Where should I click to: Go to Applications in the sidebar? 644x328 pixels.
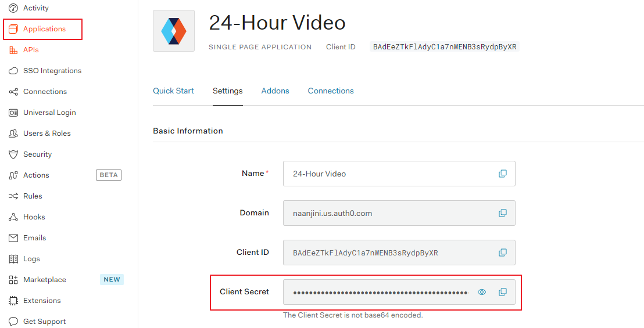pos(44,28)
